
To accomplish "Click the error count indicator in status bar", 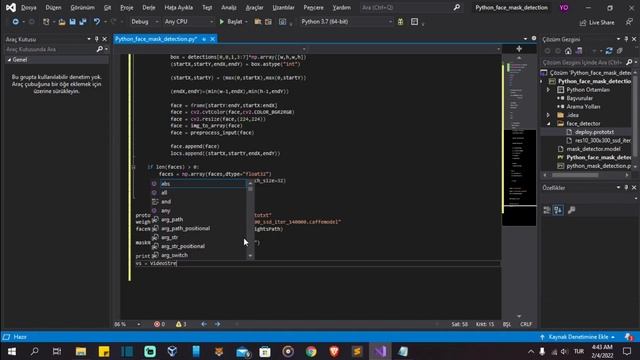I will click(159, 324).
